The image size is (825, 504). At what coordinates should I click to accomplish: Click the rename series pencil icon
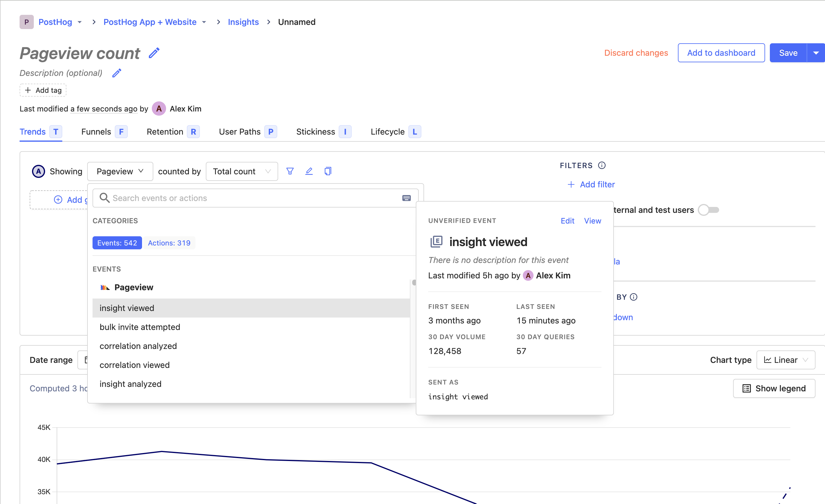pos(309,171)
